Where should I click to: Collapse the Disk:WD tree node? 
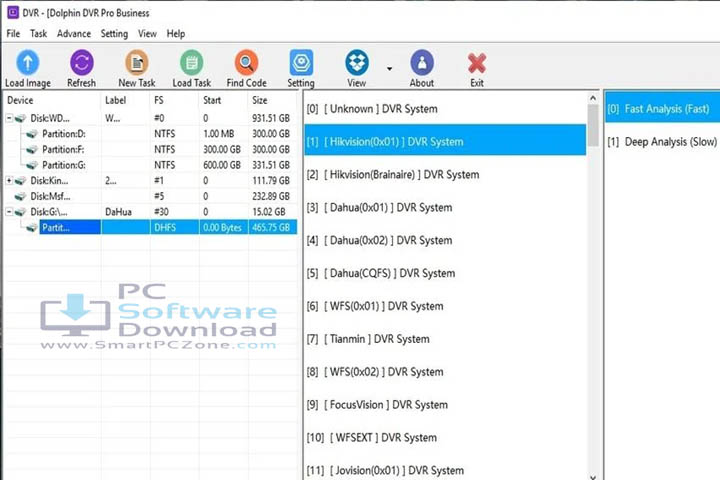[x=9, y=118]
